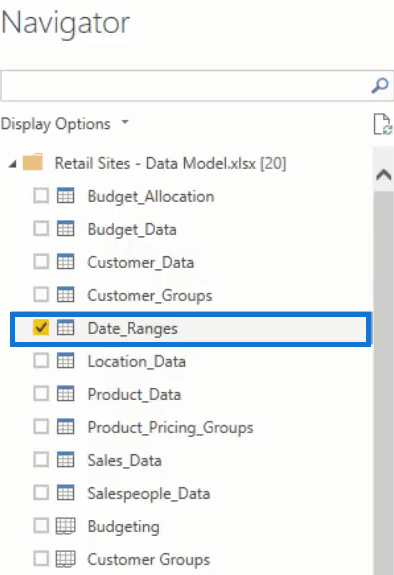Collapse the Retail Sites workbook tree
Viewport: 394px width, 575px height.
coord(12,164)
